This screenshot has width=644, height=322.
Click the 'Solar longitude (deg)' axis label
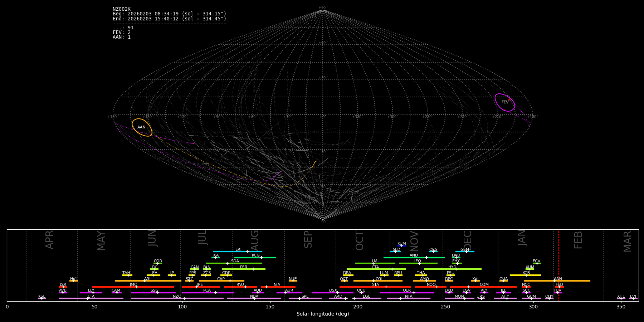click(323, 314)
